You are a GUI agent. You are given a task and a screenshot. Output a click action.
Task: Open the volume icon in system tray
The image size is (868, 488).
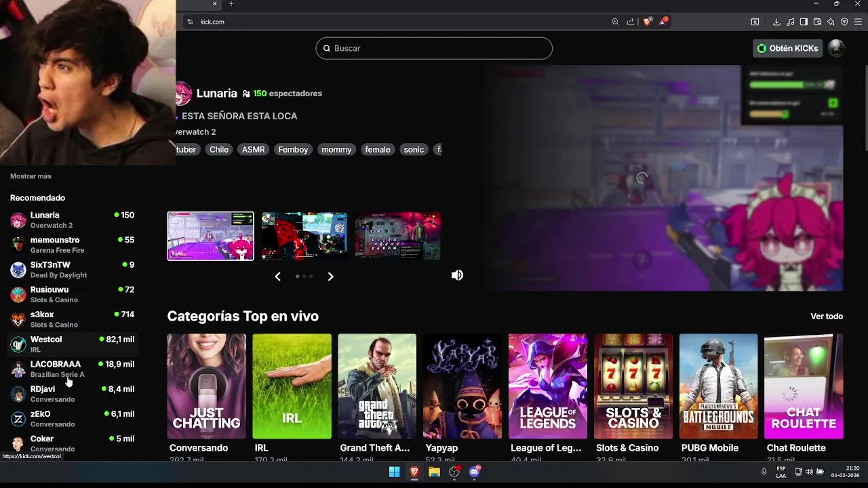pos(809,472)
